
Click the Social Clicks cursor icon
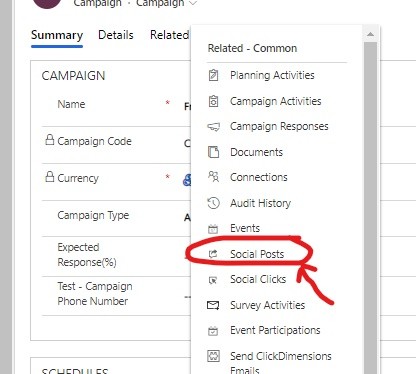coord(213,280)
